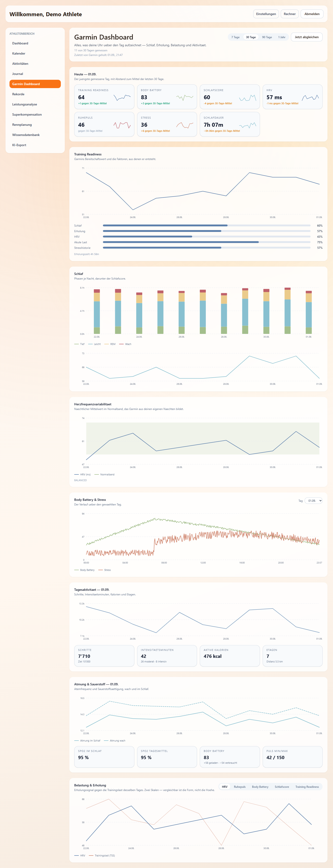Select Garmin Dashboard sidebar item
Image resolution: width=333 pixels, height=868 pixels.
(35, 84)
